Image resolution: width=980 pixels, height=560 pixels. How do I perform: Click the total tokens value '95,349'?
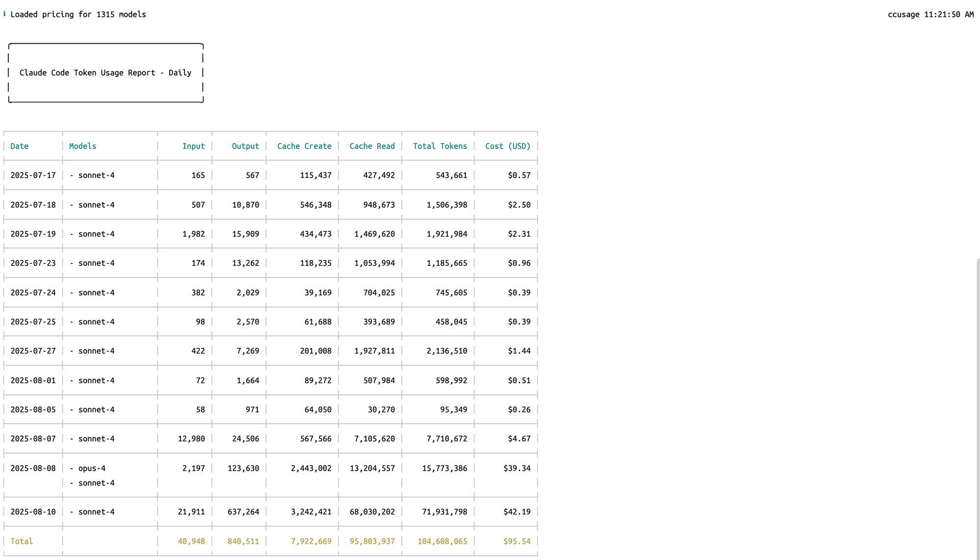454,409
